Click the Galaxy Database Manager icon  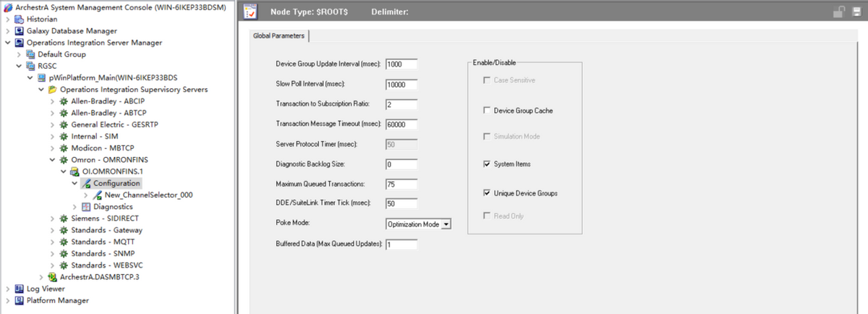click(20, 31)
